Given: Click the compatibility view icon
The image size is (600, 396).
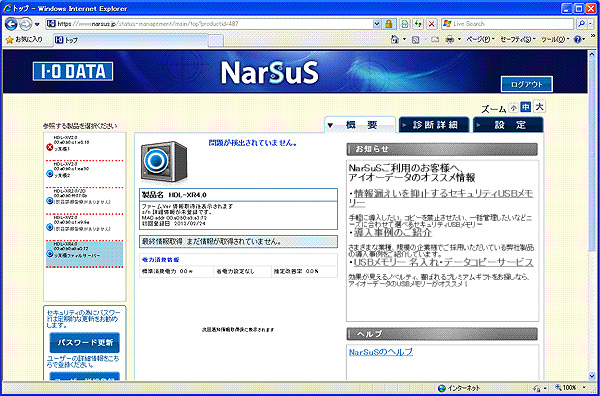Looking at the screenshot, I should pos(404,24).
